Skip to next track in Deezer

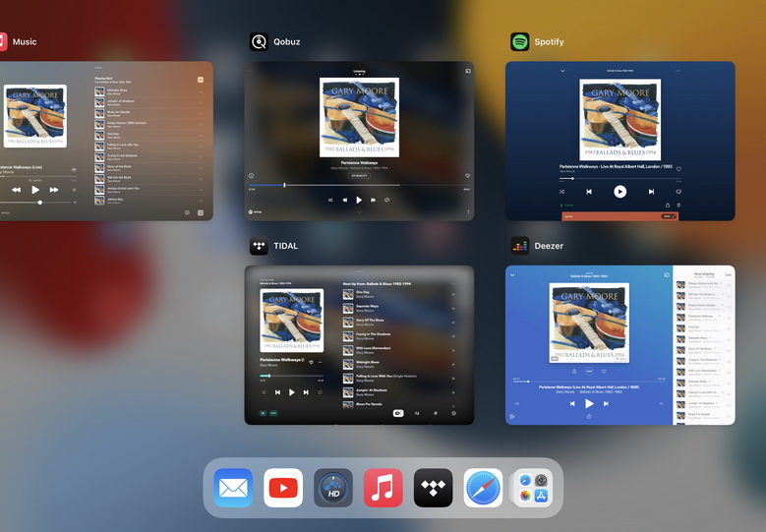coord(606,403)
